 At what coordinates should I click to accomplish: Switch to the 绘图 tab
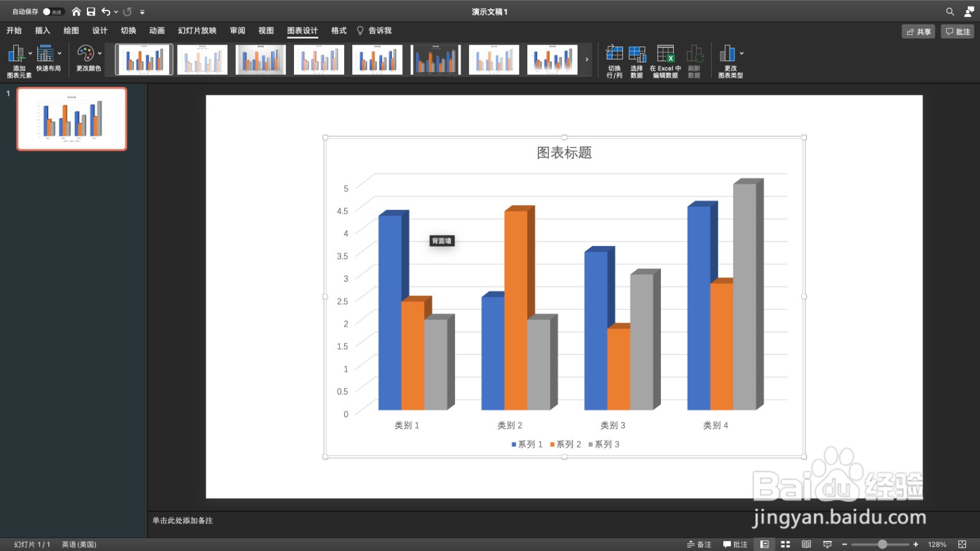(x=71, y=31)
